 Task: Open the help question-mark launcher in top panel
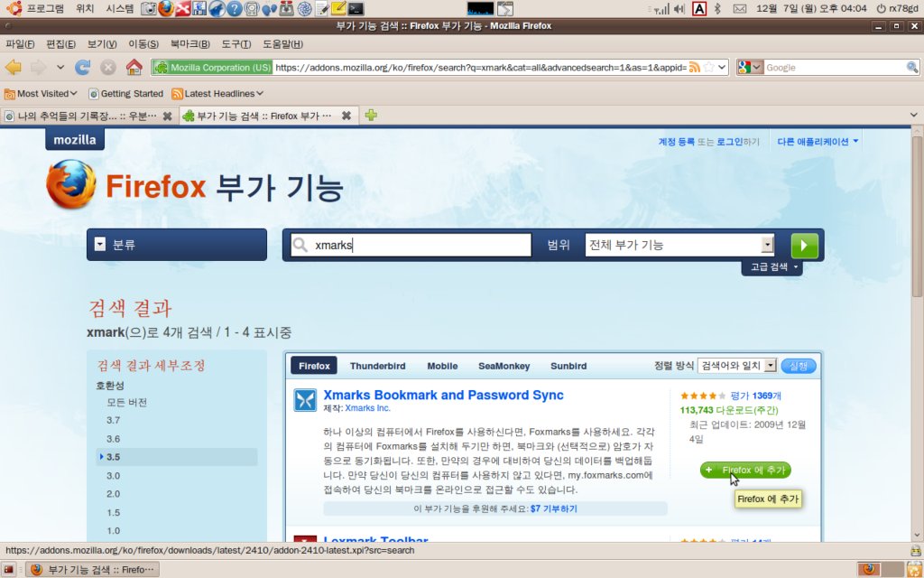tap(235, 8)
